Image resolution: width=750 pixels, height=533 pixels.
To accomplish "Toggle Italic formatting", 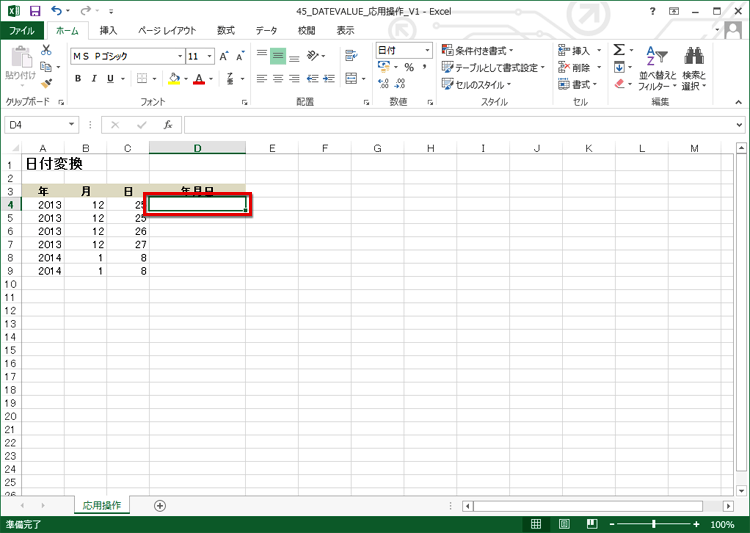I will click(x=94, y=78).
